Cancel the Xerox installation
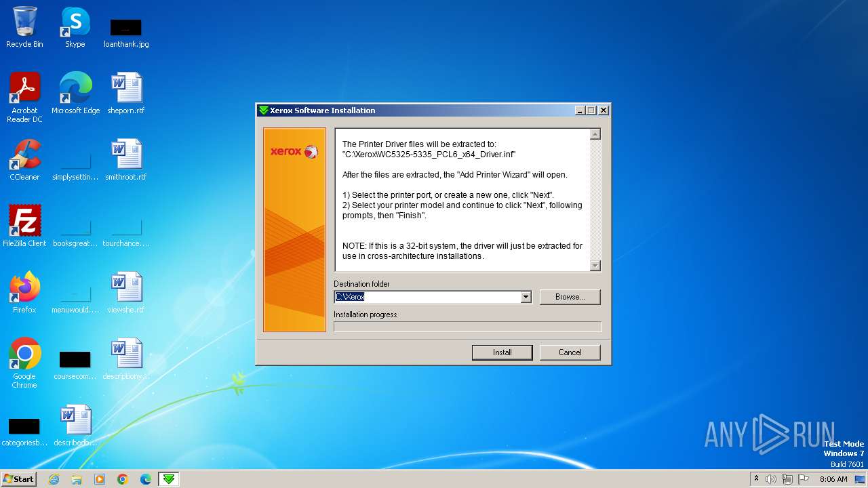Viewport: 868px width, 488px height. tap(570, 352)
